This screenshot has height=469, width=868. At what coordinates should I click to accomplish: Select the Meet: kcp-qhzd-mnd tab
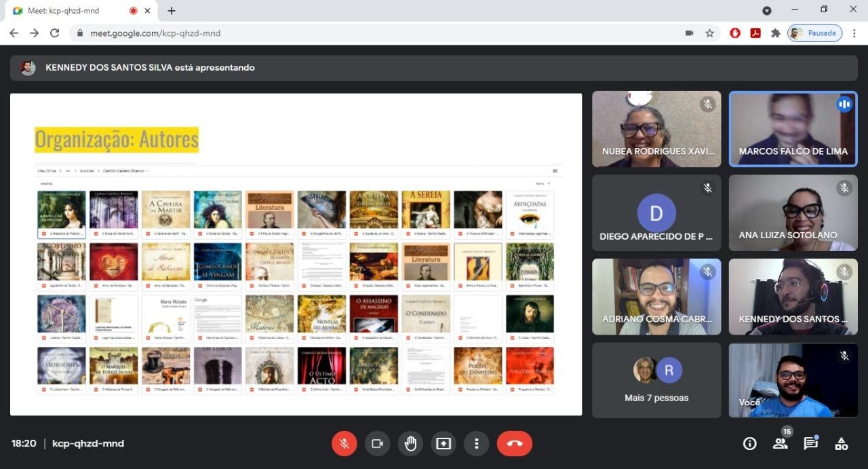(x=81, y=11)
